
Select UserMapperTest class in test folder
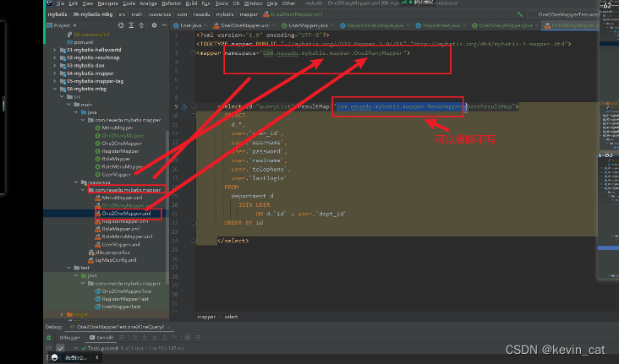pyautogui.click(x=118, y=307)
